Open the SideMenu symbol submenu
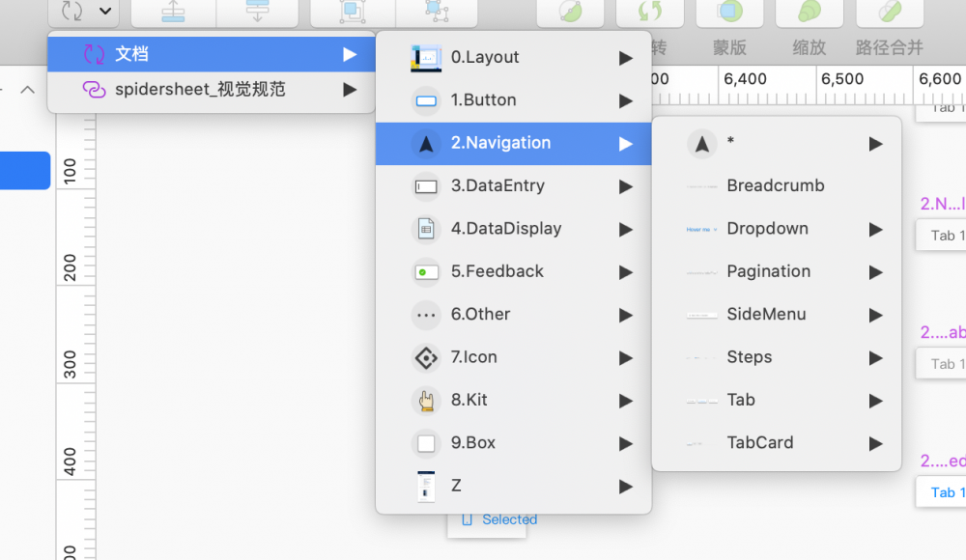This screenshot has height=560, width=966. (x=777, y=314)
